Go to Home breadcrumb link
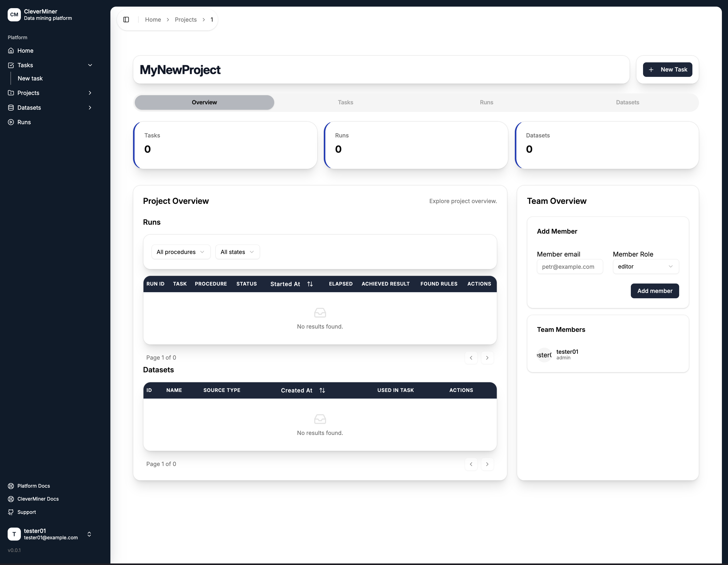Viewport: 728px width, 565px height. click(153, 20)
